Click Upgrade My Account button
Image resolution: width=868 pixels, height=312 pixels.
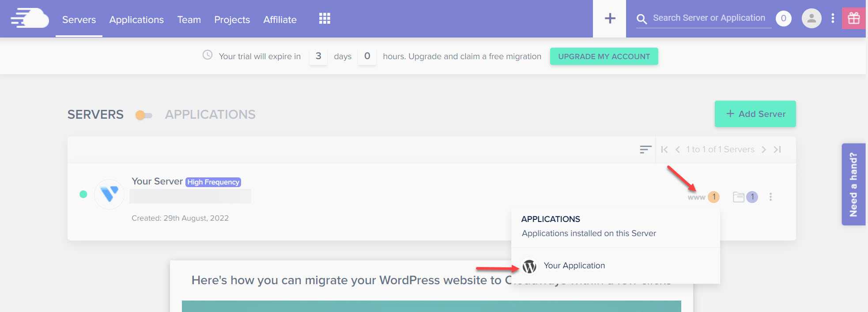(x=604, y=56)
